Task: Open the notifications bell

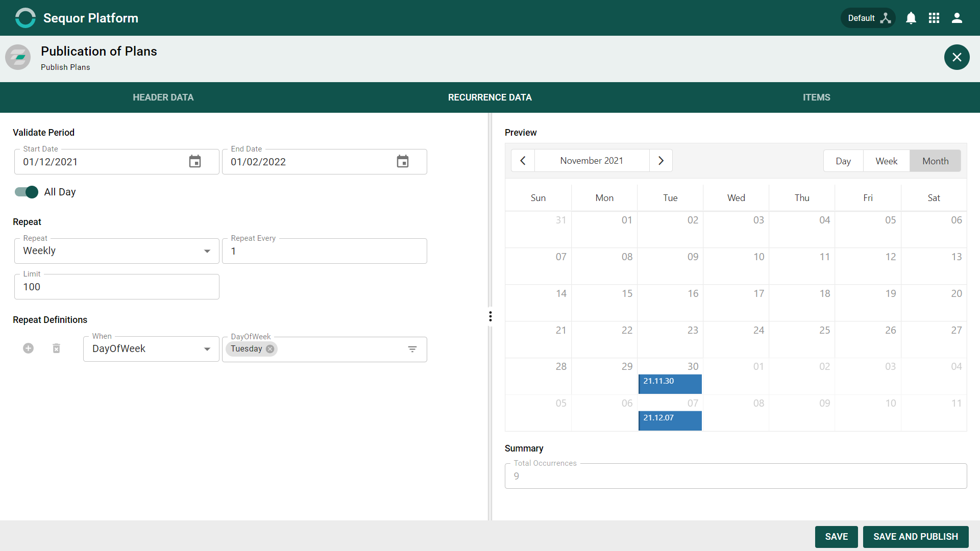Action: point(911,18)
